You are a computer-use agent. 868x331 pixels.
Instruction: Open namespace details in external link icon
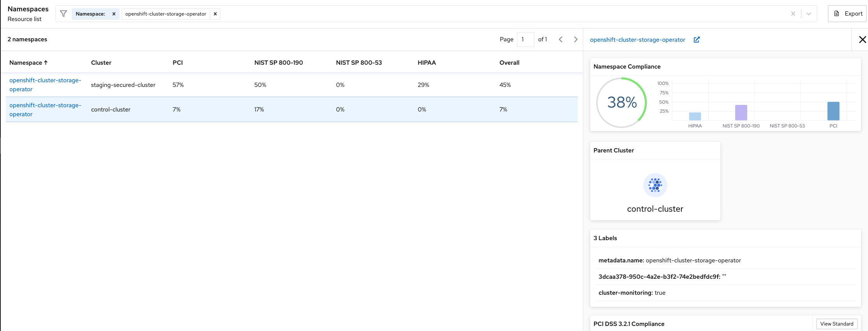click(x=697, y=40)
